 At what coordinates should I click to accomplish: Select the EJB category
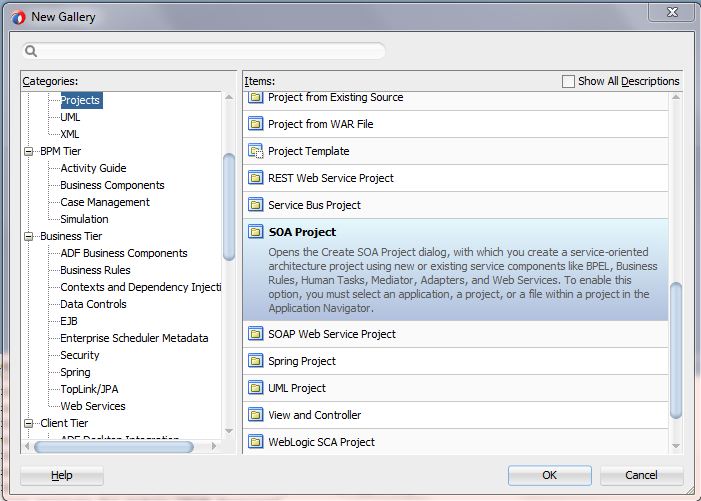coord(69,321)
